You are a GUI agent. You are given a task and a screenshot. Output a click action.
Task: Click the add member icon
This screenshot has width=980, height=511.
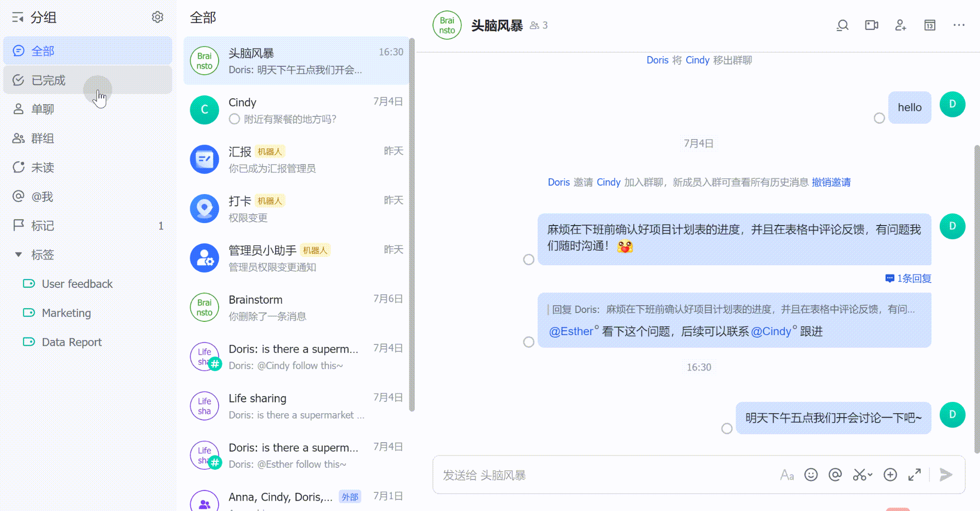(900, 25)
